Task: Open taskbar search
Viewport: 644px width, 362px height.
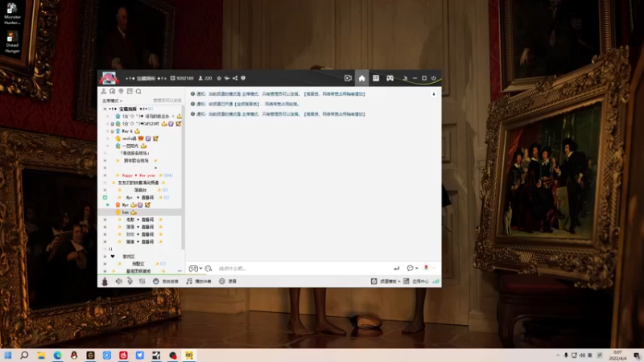Action: [24, 355]
